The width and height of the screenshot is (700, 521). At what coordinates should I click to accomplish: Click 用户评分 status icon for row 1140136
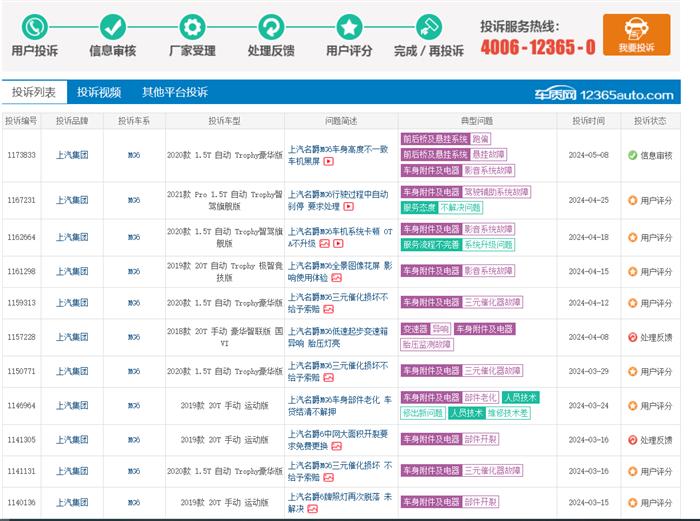(632, 503)
